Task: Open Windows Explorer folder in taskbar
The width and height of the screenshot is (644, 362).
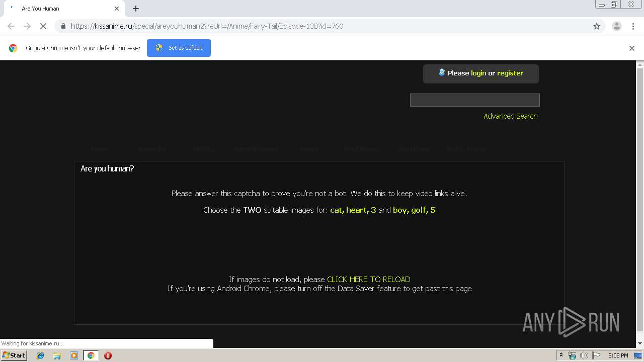Action: 57,355
